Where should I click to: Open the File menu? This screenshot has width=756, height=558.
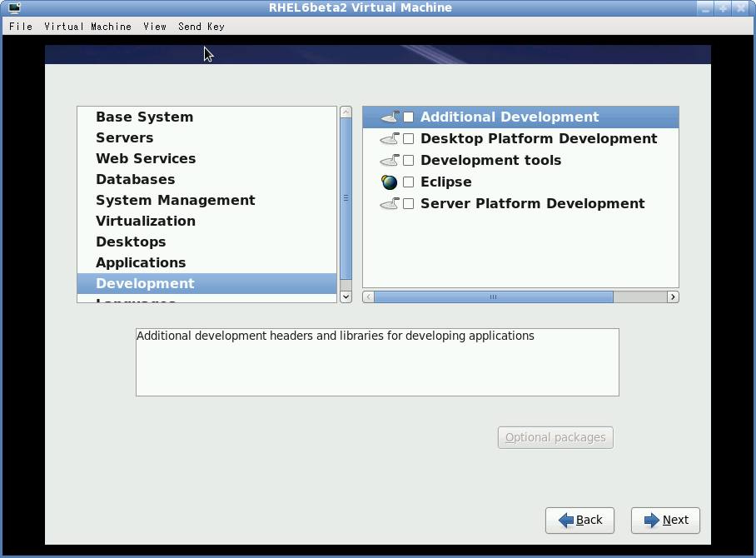coord(21,27)
